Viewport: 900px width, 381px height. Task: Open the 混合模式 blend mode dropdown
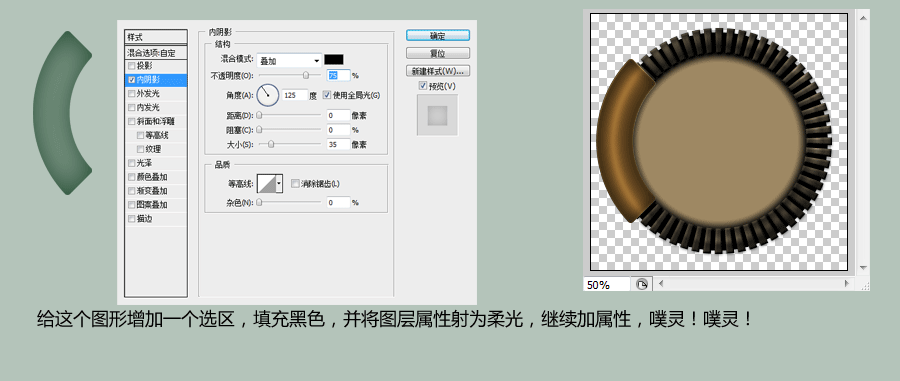coord(289,60)
